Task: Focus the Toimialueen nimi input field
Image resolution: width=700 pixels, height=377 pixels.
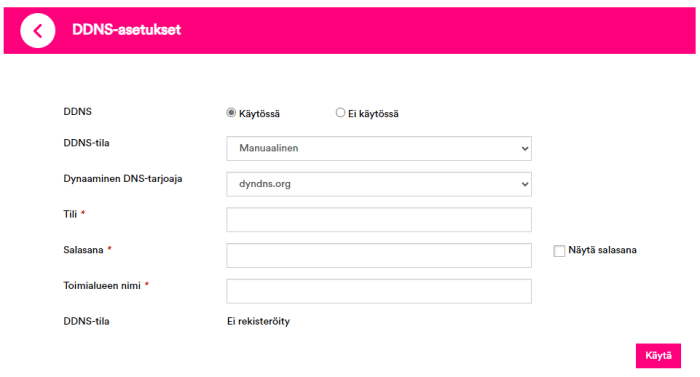Action: (x=379, y=291)
